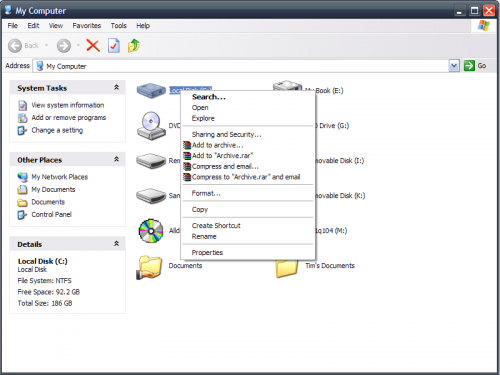500x375 pixels.
Task: Click inside the My Computer address field
Action: coord(247,66)
